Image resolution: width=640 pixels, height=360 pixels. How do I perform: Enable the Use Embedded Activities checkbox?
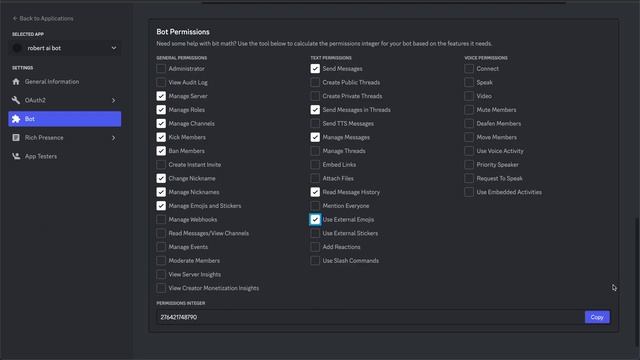coord(469,192)
